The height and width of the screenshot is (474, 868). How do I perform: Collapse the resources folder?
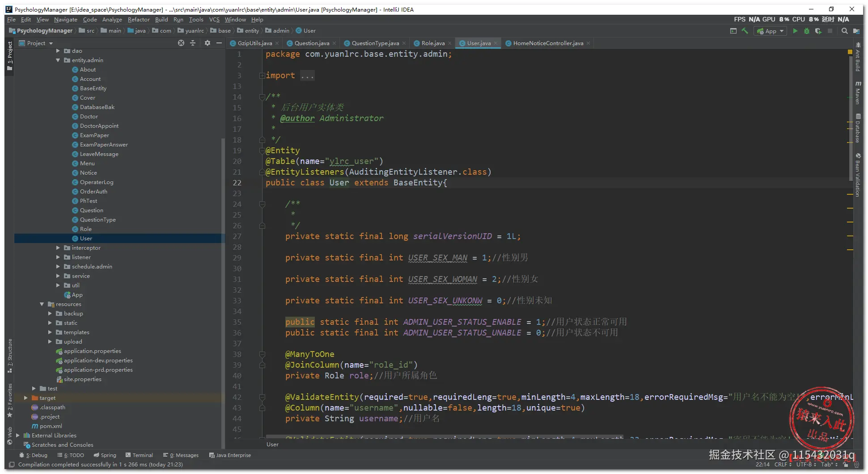point(42,304)
